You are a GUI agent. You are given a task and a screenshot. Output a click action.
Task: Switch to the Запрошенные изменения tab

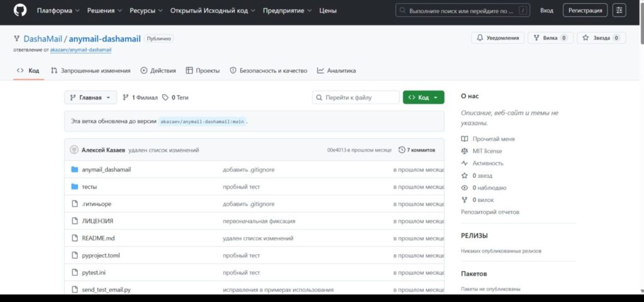pyautogui.click(x=91, y=70)
